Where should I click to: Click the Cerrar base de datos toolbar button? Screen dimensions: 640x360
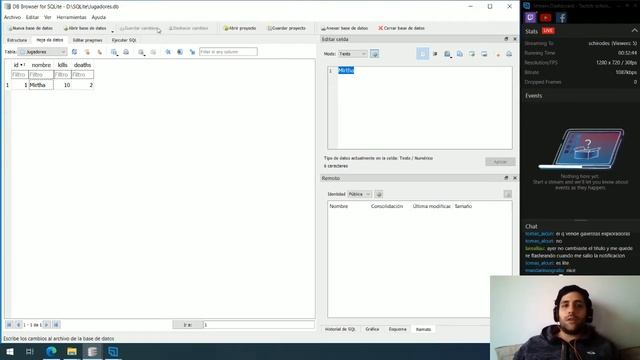click(x=401, y=28)
